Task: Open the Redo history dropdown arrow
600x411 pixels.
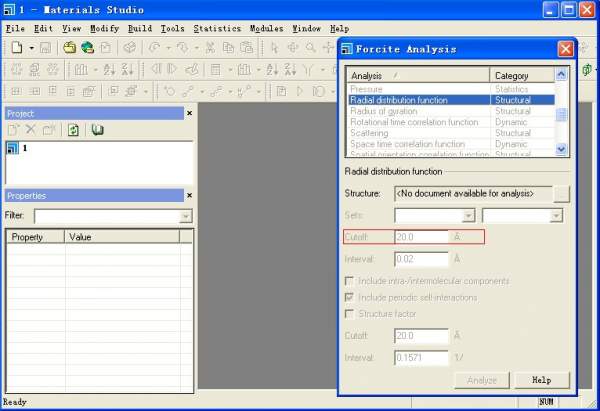Action: pos(197,48)
